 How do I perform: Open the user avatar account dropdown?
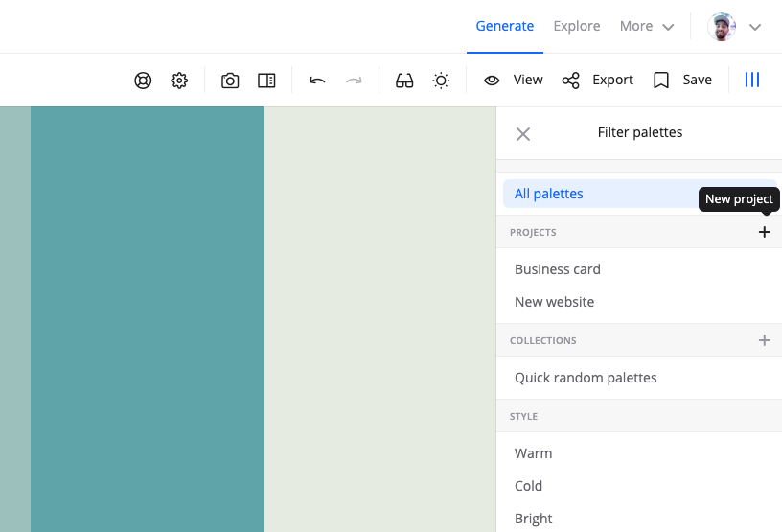tap(734, 27)
